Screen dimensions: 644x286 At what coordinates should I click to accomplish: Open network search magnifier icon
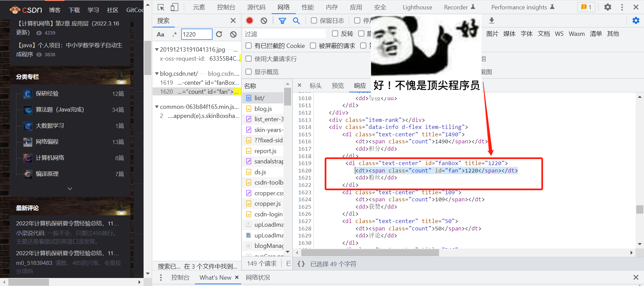pos(296,21)
